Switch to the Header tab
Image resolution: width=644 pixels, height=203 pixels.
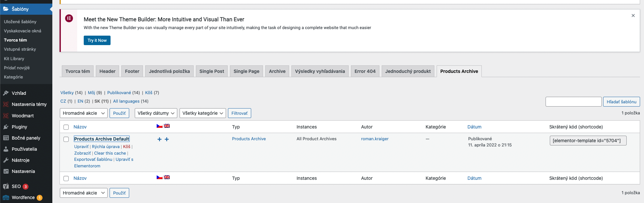(107, 71)
